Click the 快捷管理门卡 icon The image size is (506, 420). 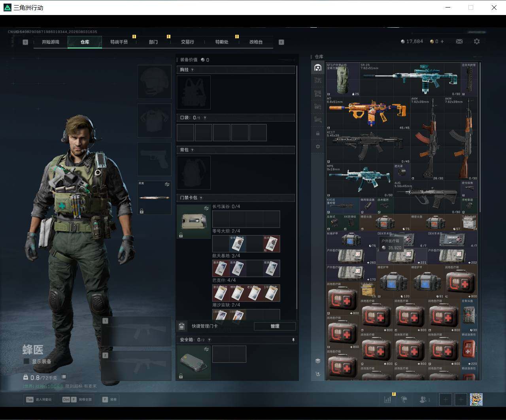coord(182,326)
